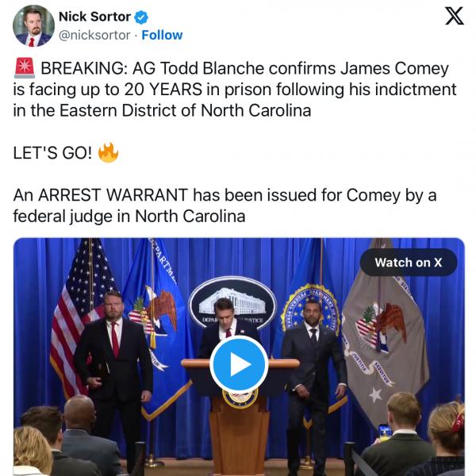Image resolution: width=476 pixels, height=476 pixels.
Task: Open the Nick Sortor display name
Action: click(x=94, y=17)
